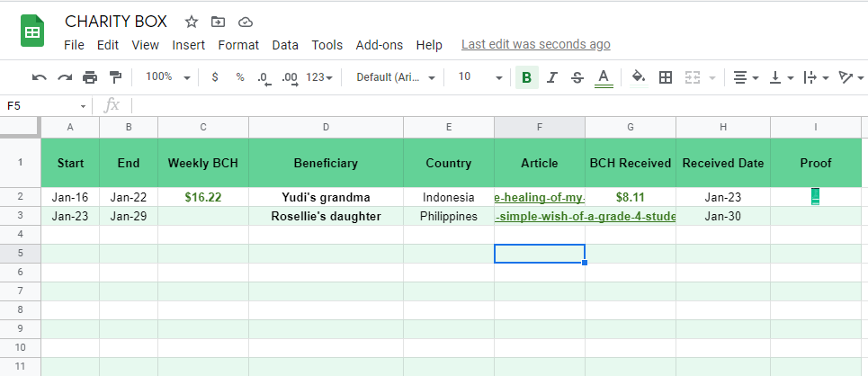Open the Help menu
The width and height of the screenshot is (868, 376).
[429, 45]
